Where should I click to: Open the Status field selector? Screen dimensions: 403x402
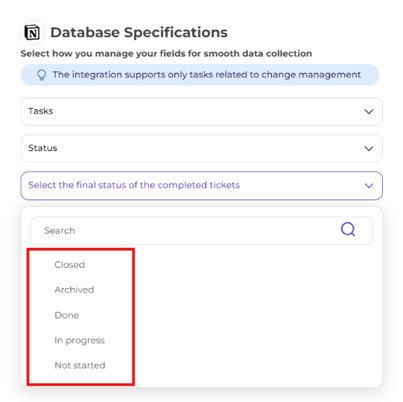click(201, 148)
